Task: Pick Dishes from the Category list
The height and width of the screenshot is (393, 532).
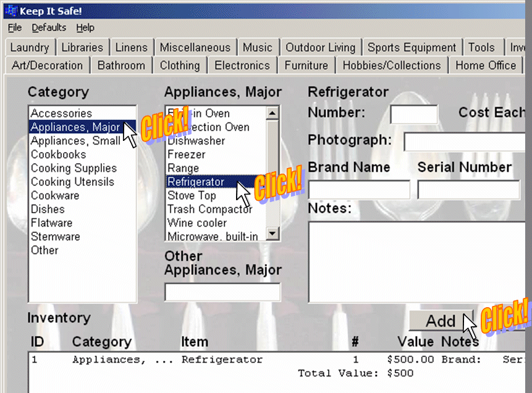Action: click(x=82, y=209)
